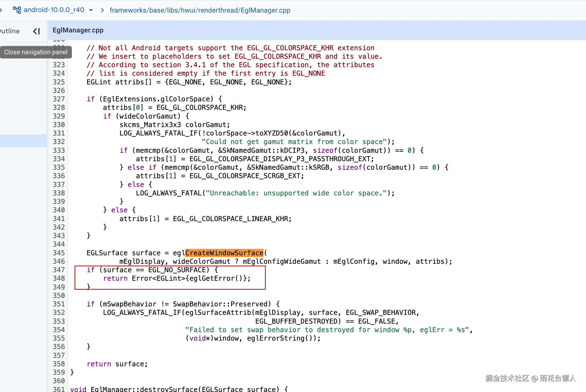Open the hwui directory from path

(x=188, y=10)
